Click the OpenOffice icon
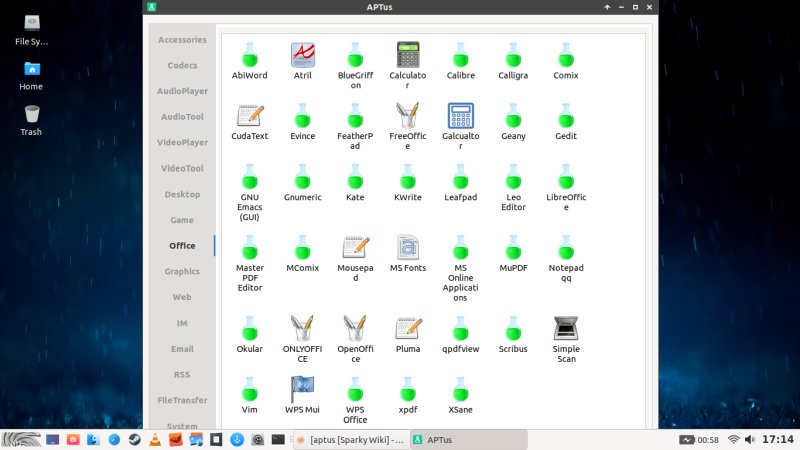Image resolution: width=800 pixels, height=450 pixels. (355, 329)
